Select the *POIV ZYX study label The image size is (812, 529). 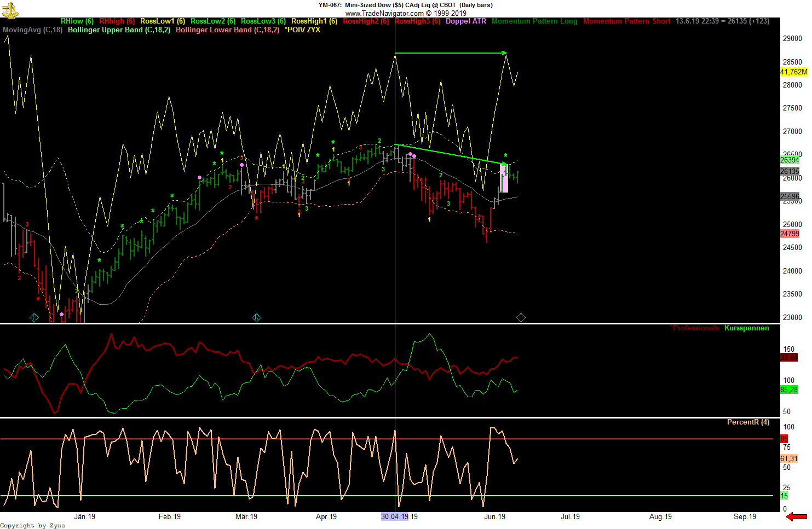pyautogui.click(x=302, y=30)
